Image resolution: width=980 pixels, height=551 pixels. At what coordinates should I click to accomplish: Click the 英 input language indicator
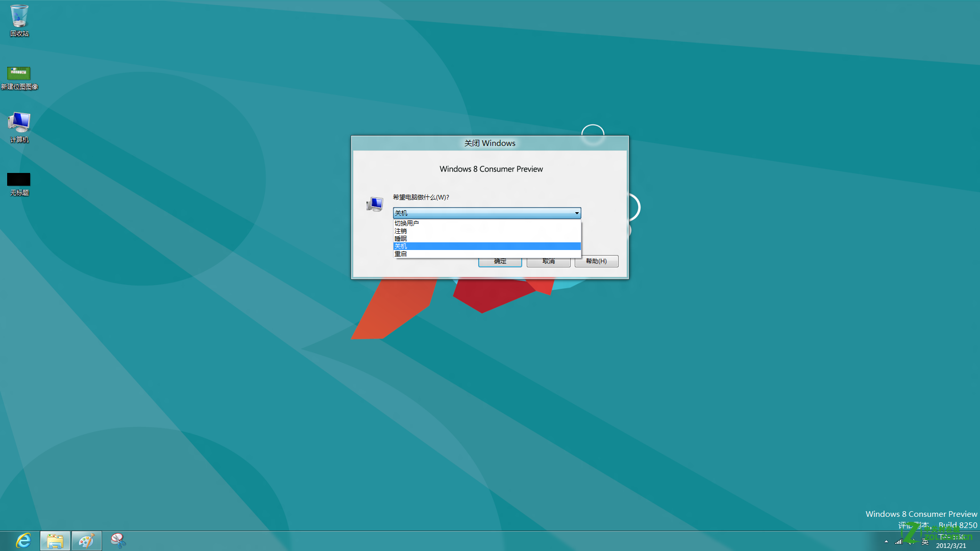click(x=925, y=542)
